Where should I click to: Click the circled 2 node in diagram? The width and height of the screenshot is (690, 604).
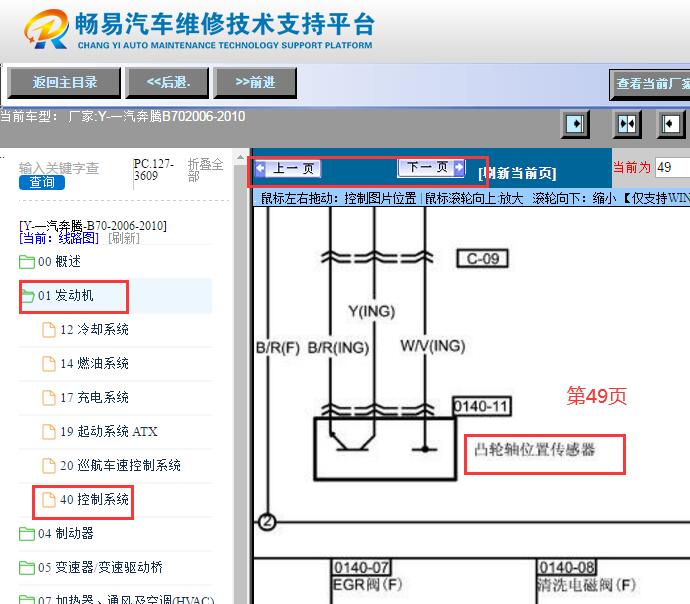click(x=267, y=522)
